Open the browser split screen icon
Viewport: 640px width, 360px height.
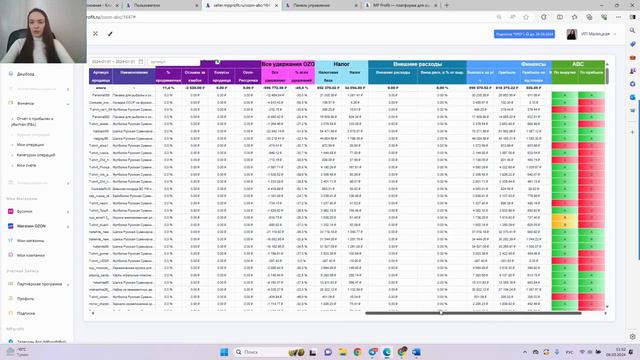(x=560, y=17)
